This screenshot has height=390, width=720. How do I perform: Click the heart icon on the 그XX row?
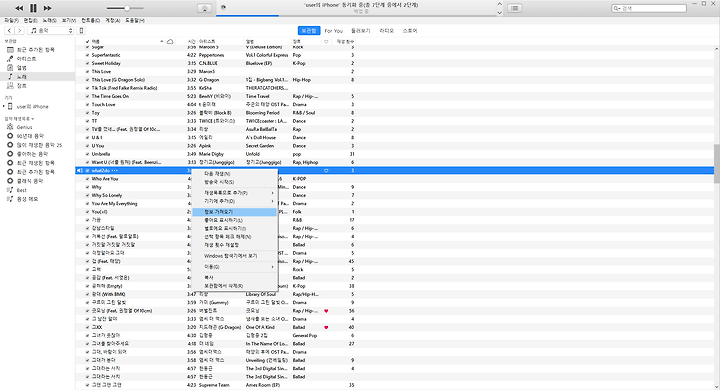click(x=326, y=327)
